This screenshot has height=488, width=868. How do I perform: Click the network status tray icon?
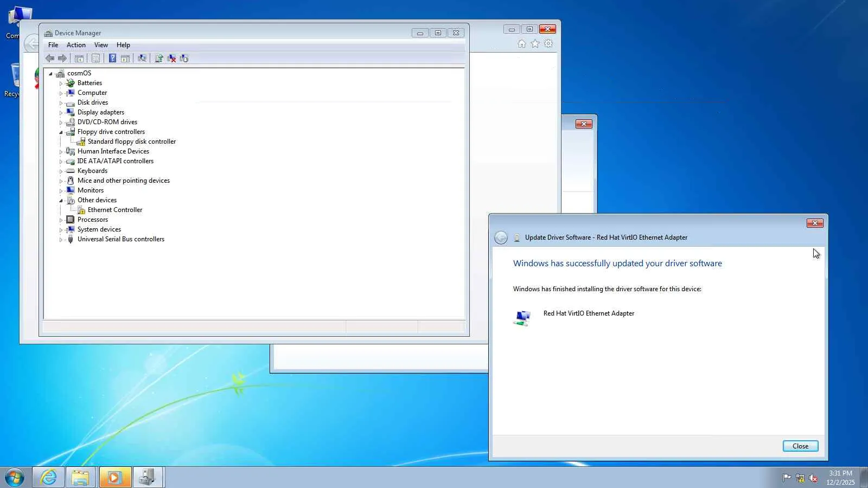coord(800,478)
